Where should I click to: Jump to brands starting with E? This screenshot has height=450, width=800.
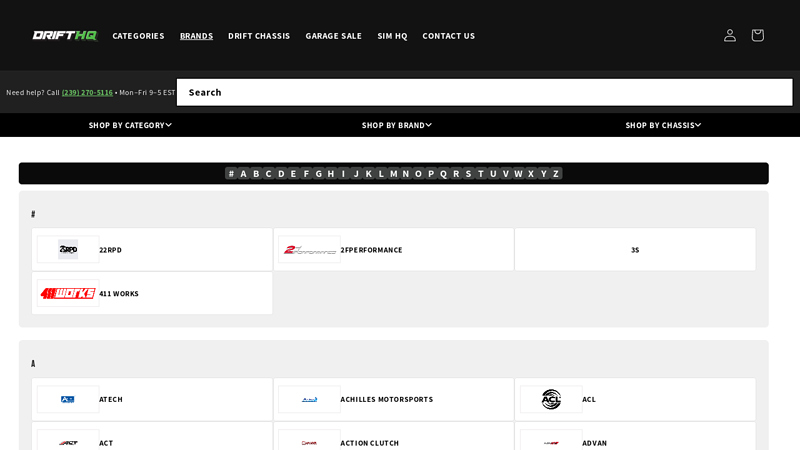click(x=293, y=173)
